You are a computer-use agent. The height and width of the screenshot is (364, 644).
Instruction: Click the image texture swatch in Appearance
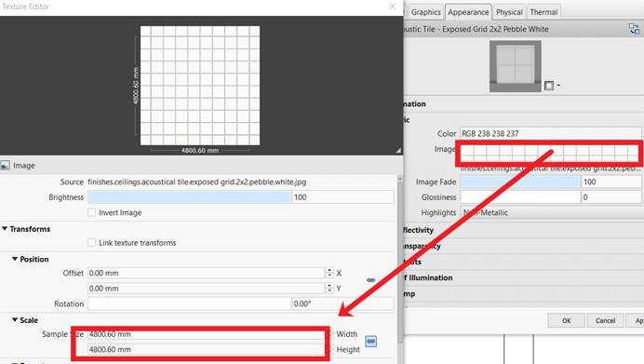pos(549,153)
